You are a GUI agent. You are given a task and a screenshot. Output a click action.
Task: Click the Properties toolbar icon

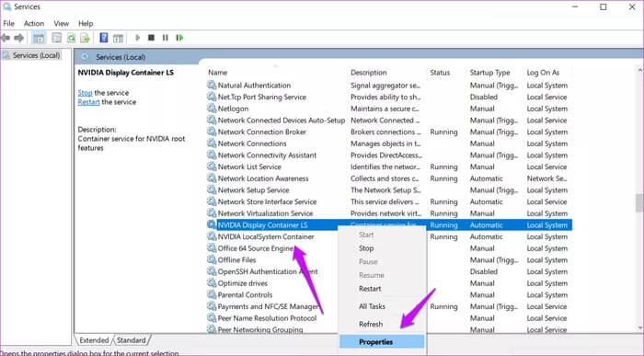[x=57, y=39]
